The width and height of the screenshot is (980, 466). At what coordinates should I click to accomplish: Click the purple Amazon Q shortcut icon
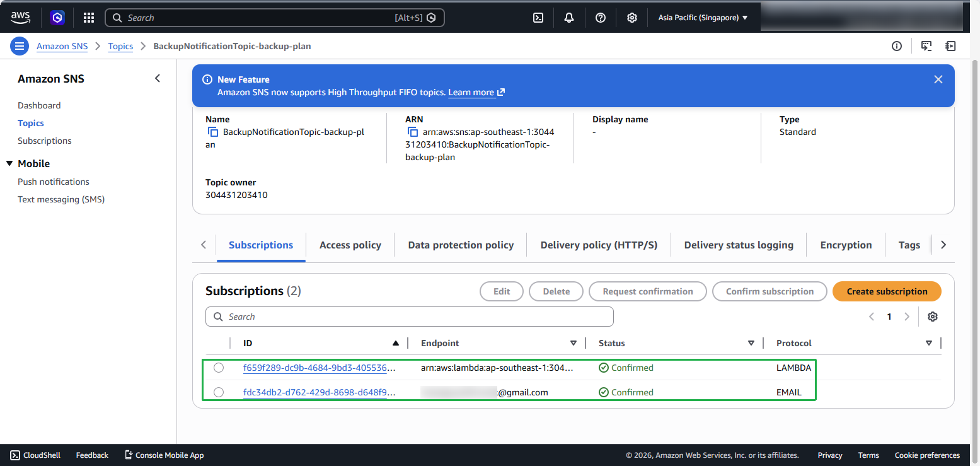point(57,18)
